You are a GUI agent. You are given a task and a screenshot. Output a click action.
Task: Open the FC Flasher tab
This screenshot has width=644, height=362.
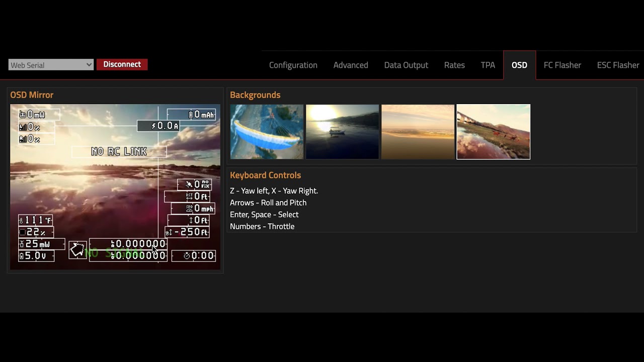click(562, 65)
